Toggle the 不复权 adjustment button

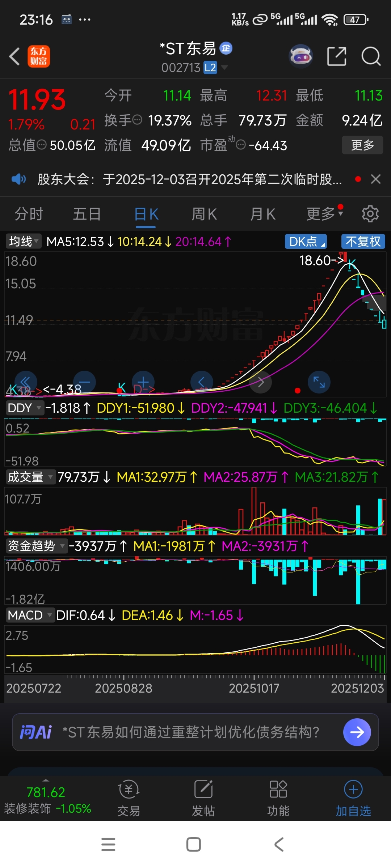pyautogui.click(x=363, y=241)
